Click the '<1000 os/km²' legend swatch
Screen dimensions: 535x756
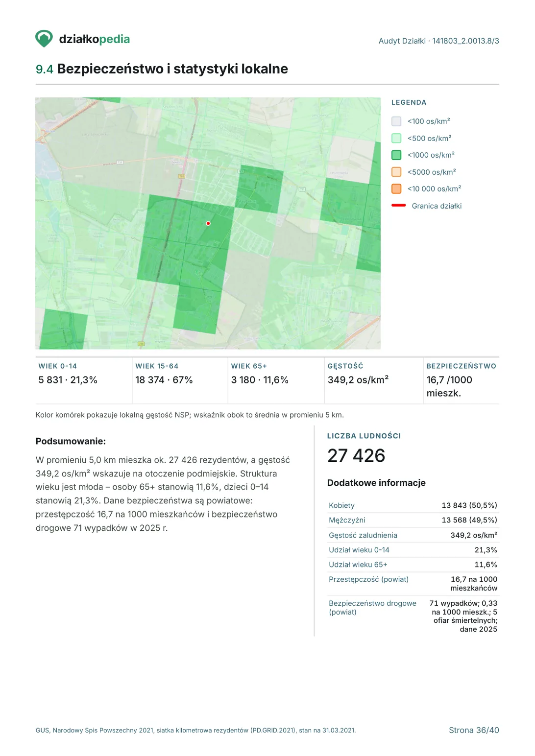click(x=396, y=155)
